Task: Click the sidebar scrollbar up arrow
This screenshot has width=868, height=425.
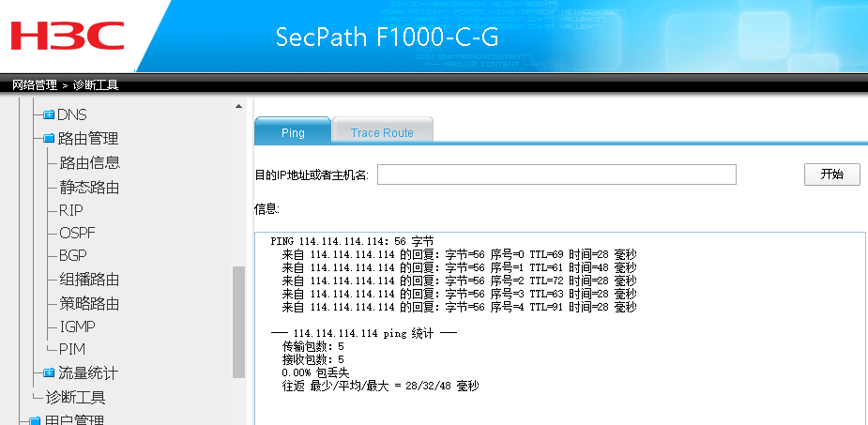Action: [x=238, y=106]
